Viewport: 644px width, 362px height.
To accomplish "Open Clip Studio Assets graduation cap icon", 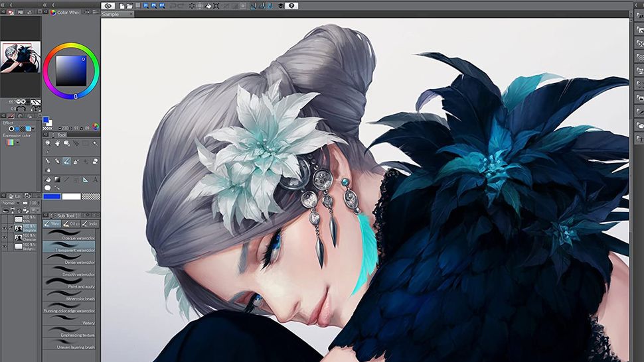I will tap(281, 6).
